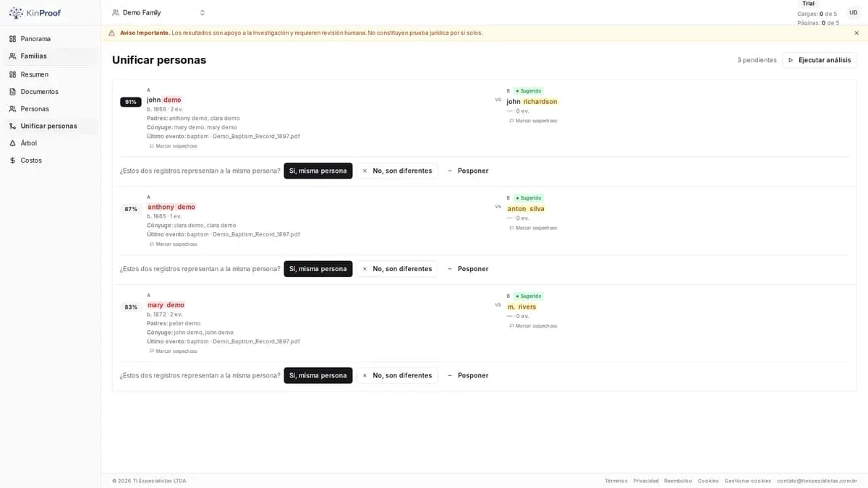Click the Unificar personas merge icon
The width and height of the screenshot is (868, 488).
12,126
